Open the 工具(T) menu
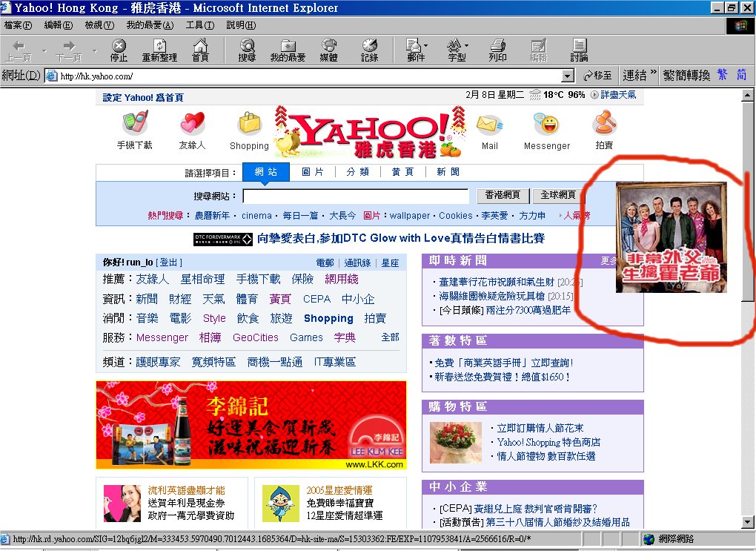756x551 pixels. click(x=200, y=25)
